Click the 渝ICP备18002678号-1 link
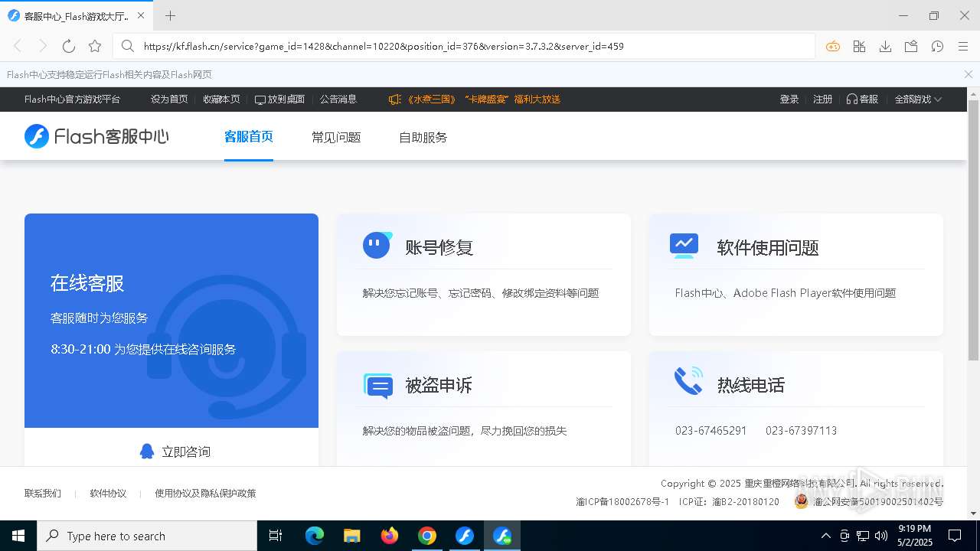The image size is (980, 551). point(622,502)
